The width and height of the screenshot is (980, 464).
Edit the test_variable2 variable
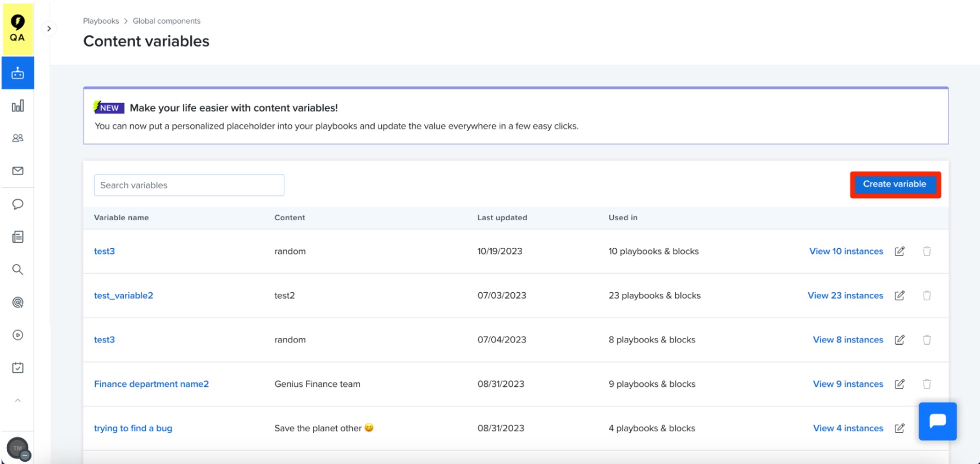899,296
